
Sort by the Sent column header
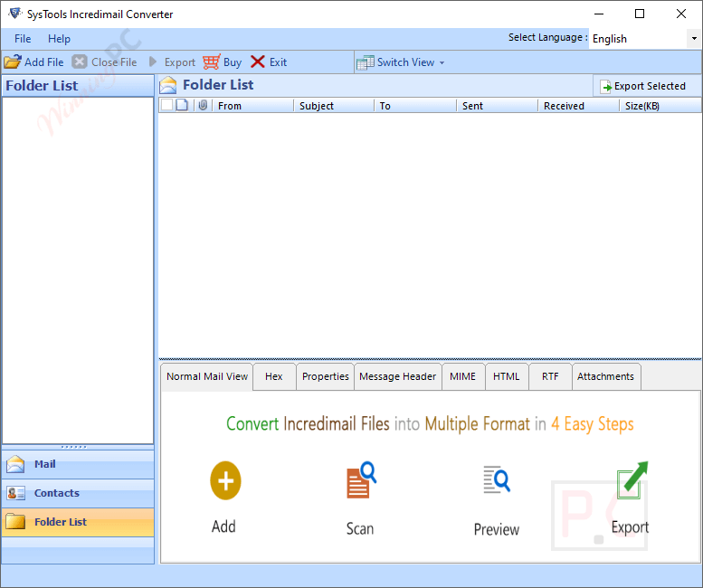[x=498, y=105]
